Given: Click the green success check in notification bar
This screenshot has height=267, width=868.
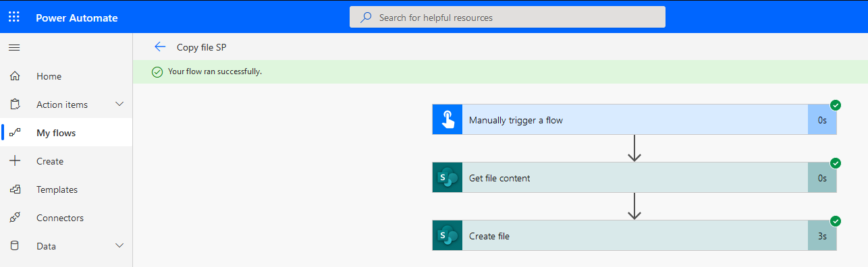Looking at the screenshot, I should 157,71.
